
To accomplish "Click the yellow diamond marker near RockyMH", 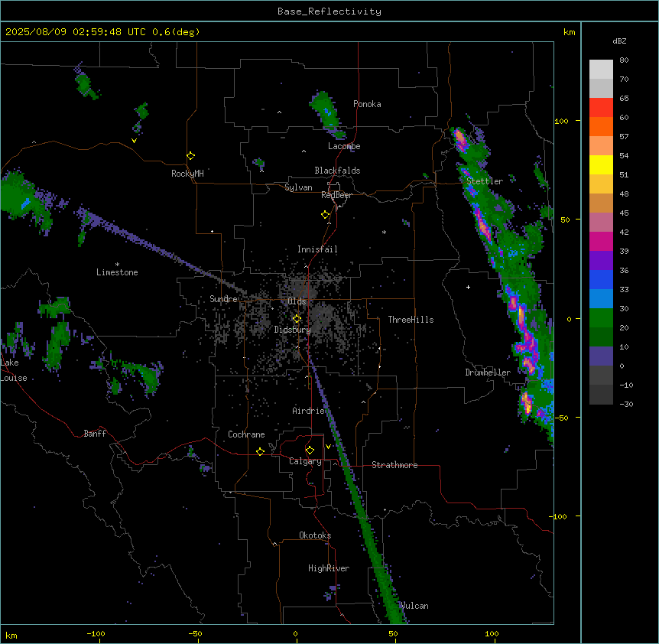I will point(191,156).
